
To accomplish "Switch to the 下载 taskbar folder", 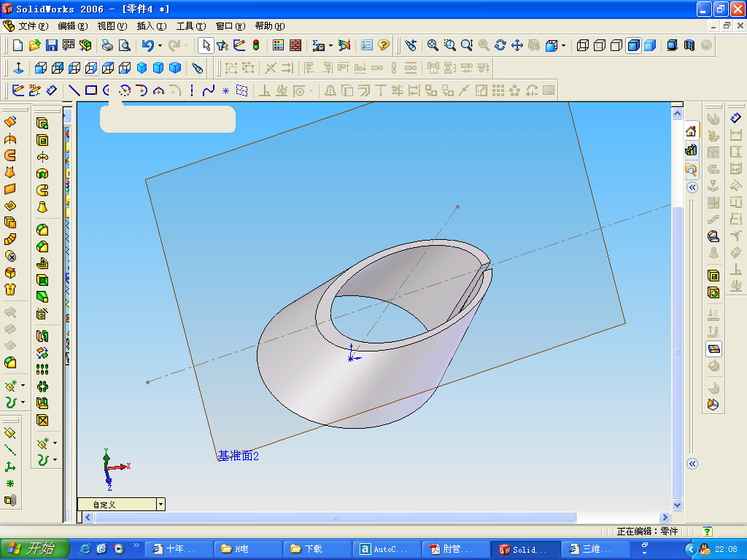I will coord(318,549).
